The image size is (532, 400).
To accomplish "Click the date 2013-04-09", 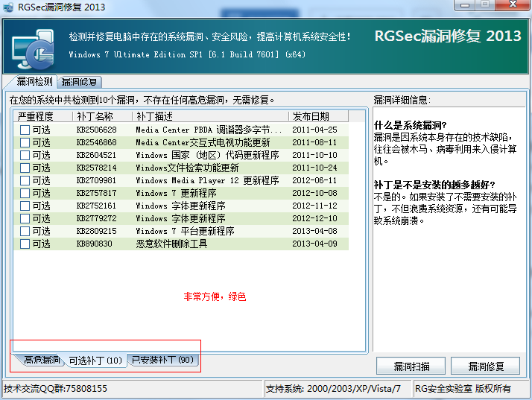I will pyautogui.click(x=314, y=244).
